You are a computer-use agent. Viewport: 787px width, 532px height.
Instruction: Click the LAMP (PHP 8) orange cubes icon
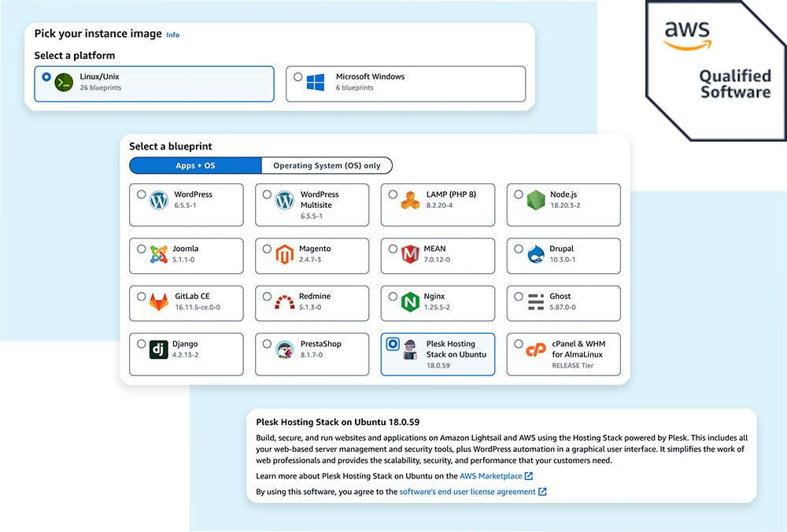[x=411, y=200]
